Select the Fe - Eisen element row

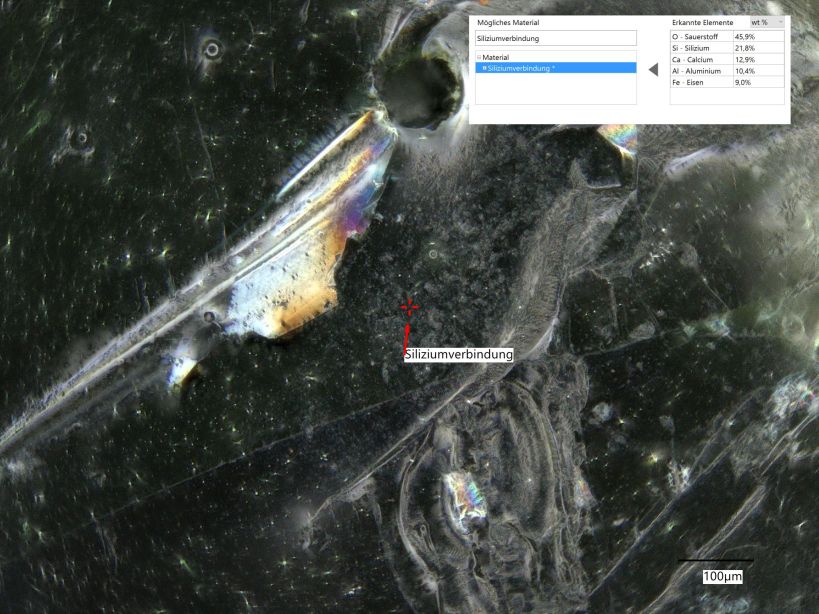[701, 83]
